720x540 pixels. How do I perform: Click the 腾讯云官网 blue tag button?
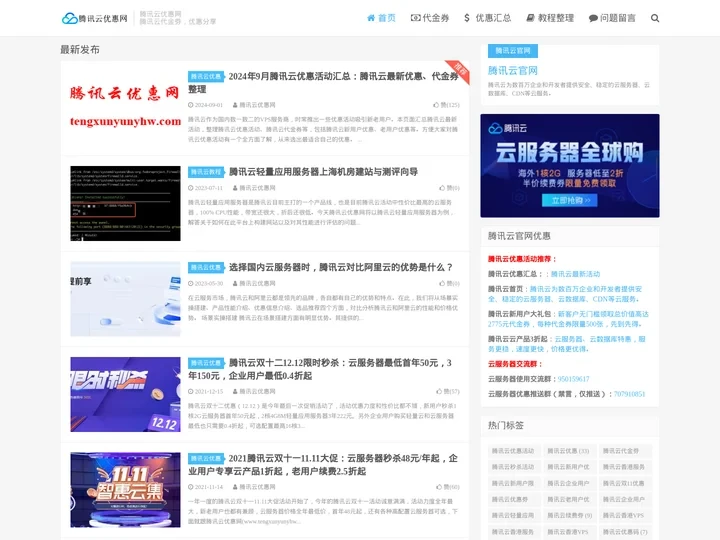pyautogui.click(x=513, y=51)
